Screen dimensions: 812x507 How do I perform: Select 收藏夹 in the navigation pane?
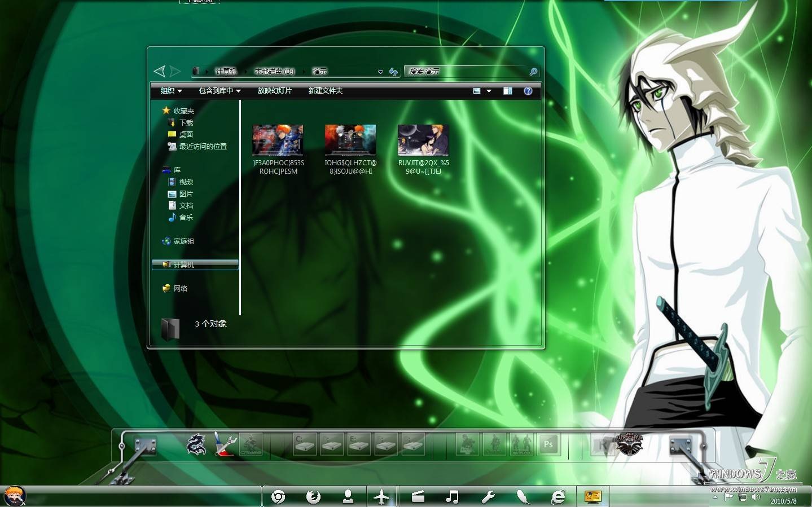click(183, 111)
